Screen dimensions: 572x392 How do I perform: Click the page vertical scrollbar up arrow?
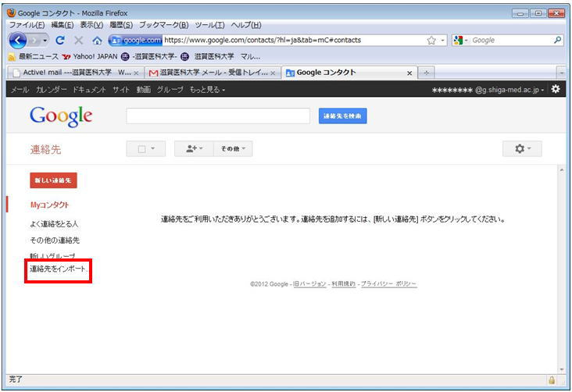pyautogui.click(x=562, y=170)
